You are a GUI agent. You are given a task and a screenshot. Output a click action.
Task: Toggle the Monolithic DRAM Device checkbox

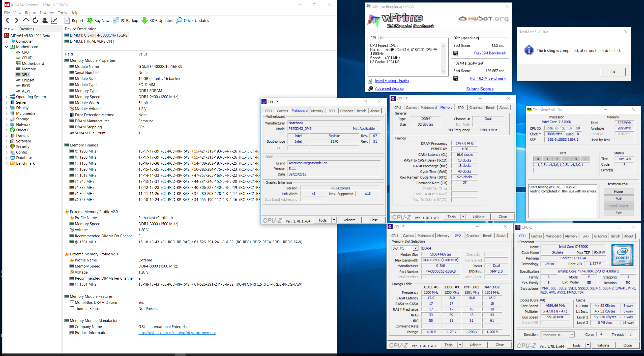tap(72, 303)
